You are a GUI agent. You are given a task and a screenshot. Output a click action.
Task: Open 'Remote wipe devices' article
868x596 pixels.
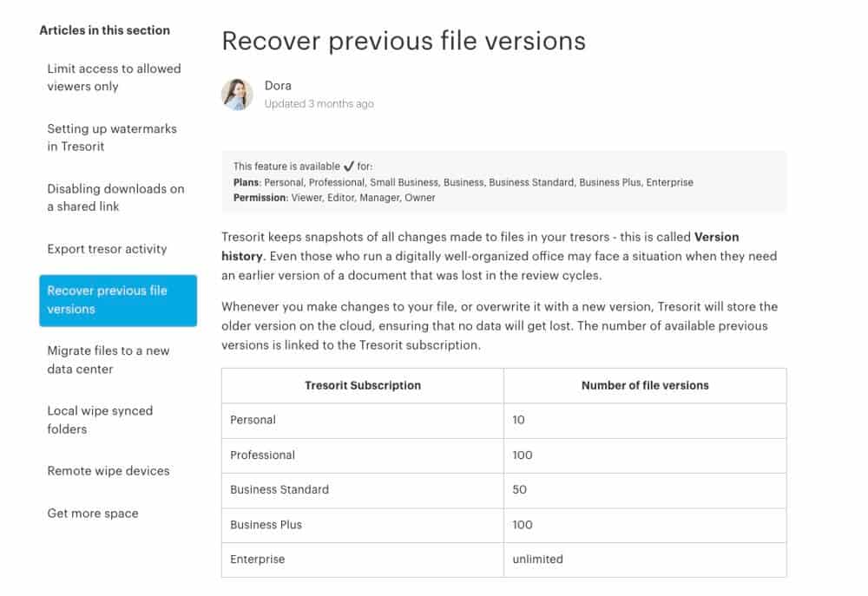108,471
